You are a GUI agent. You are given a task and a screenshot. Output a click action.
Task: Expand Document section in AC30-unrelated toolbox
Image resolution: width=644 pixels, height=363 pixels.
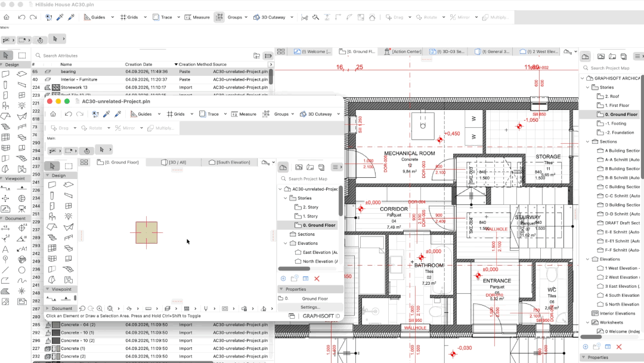[x=48, y=308]
